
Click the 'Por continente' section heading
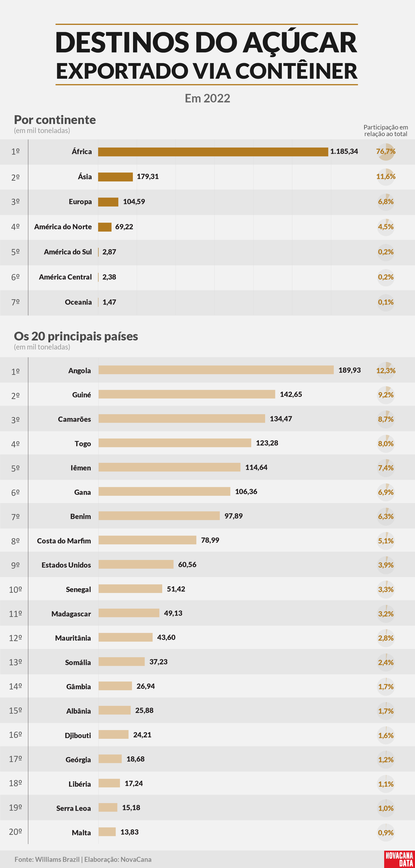[55, 120]
